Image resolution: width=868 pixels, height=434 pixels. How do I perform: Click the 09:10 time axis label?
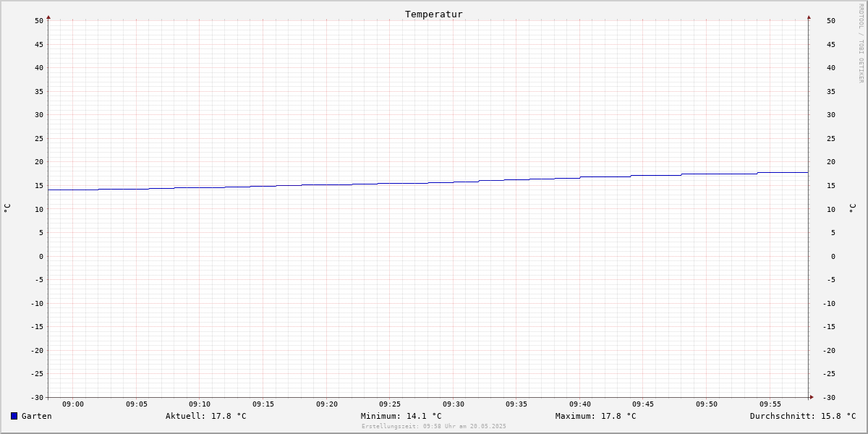pyautogui.click(x=200, y=404)
